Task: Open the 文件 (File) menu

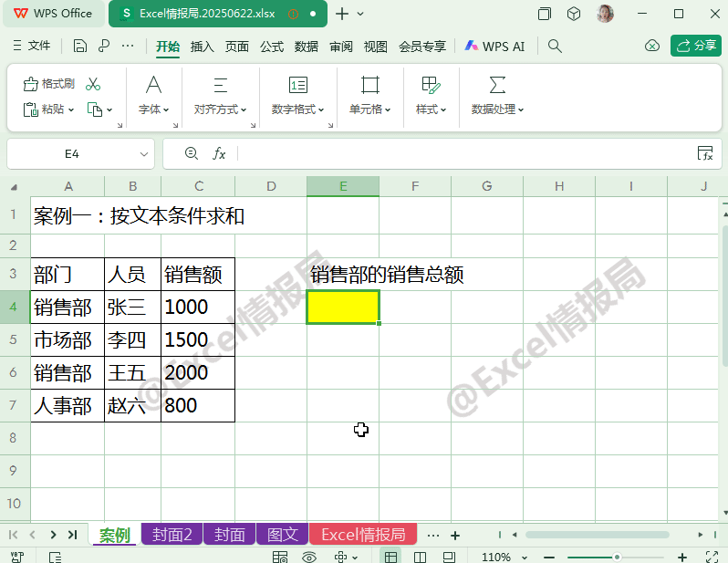Action: pos(32,46)
